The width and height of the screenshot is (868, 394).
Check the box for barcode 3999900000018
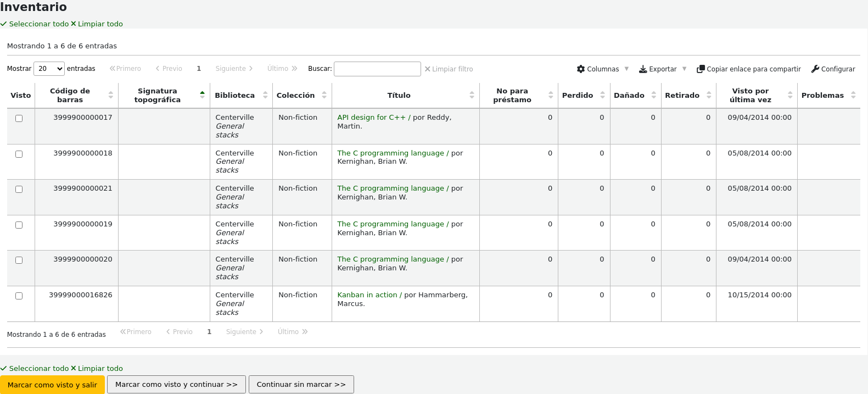pos(19,154)
